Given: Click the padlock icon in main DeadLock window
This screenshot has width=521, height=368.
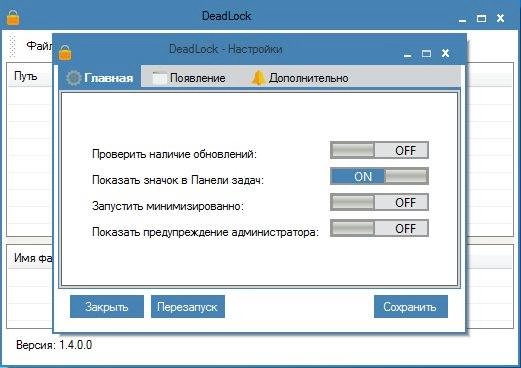Looking at the screenshot, I should click(13, 17).
